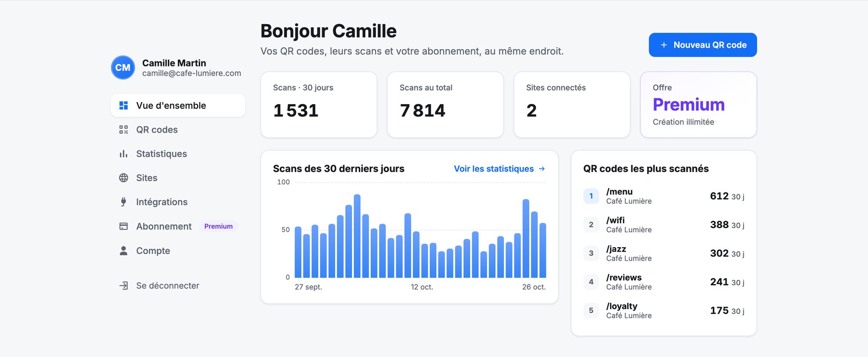The height and width of the screenshot is (357, 868).
Task: Click the 12 oct. axis label
Action: pos(422,287)
